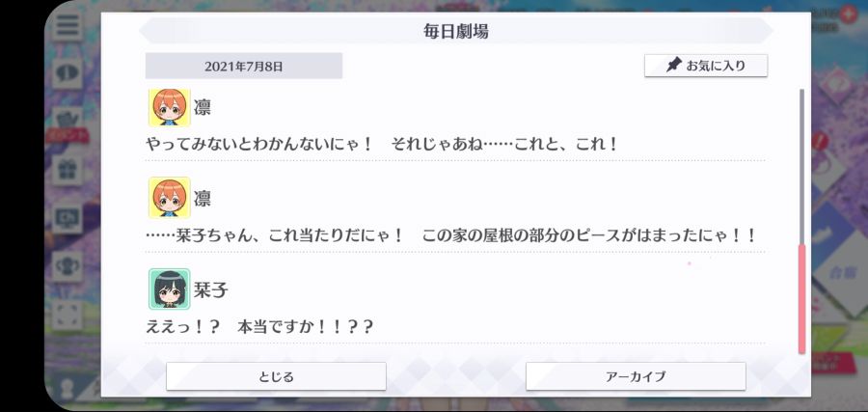Close the dialog with とじる button
The image size is (868, 412).
point(276,376)
